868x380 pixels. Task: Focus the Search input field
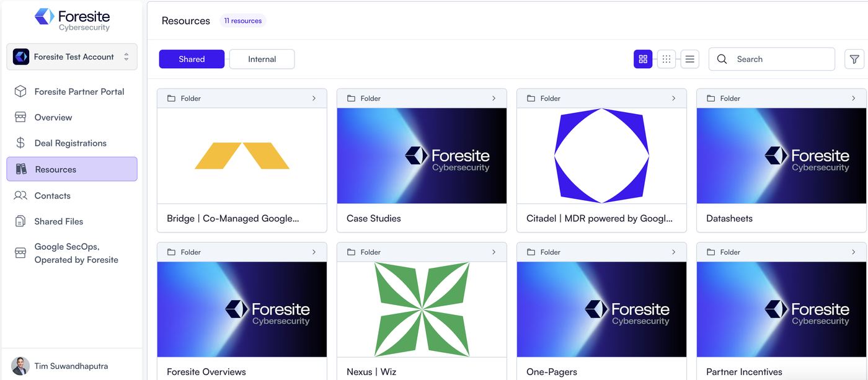point(772,59)
